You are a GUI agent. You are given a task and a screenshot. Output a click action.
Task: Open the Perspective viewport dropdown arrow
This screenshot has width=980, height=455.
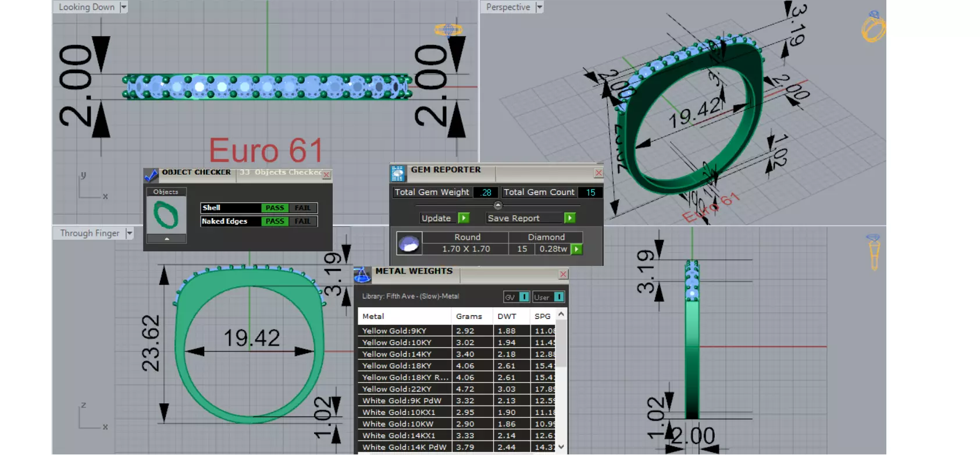pyautogui.click(x=539, y=7)
